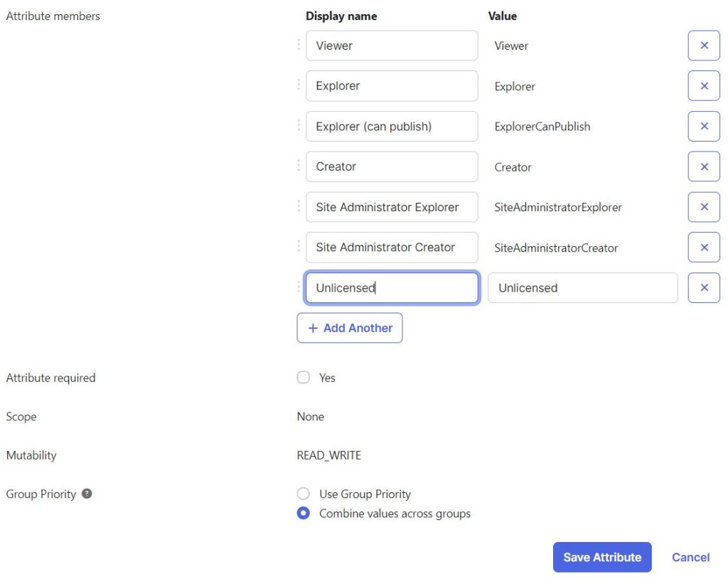The height and width of the screenshot is (584, 728).
Task: Remove the Creator attribute member
Action: [703, 166]
